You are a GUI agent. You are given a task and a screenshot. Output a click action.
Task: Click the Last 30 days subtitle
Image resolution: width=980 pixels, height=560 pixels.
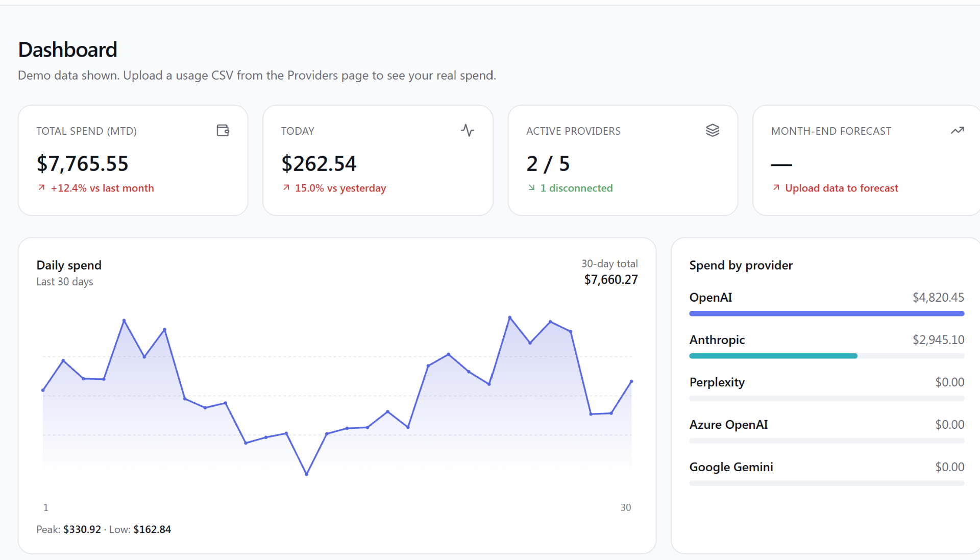tap(65, 281)
